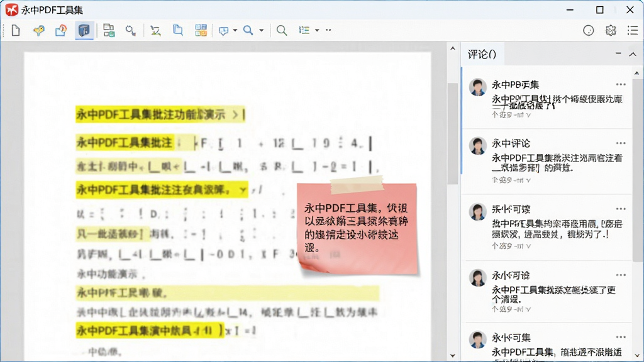Expand the comment bubble tool dropdown arrow
The height and width of the screenshot is (362, 644).
pyautogui.click(x=235, y=30)
